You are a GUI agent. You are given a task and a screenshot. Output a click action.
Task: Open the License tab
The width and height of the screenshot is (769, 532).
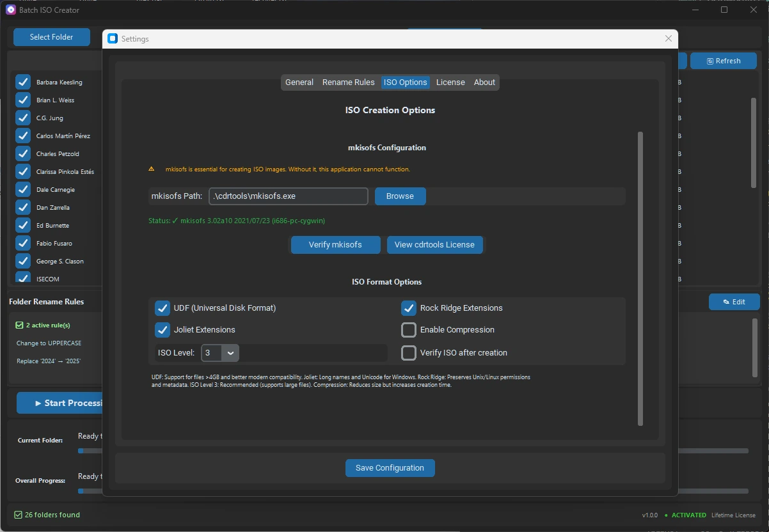click(450, 82)
